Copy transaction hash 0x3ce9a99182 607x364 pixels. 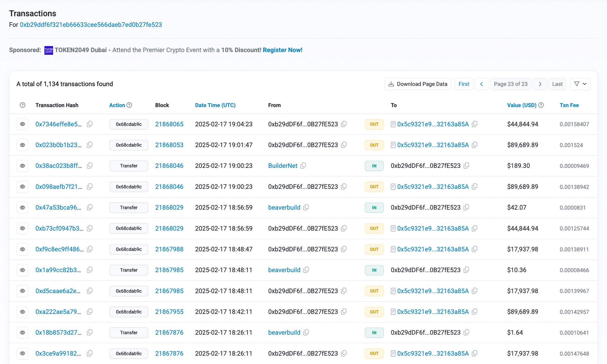click(x=90, y=353)
